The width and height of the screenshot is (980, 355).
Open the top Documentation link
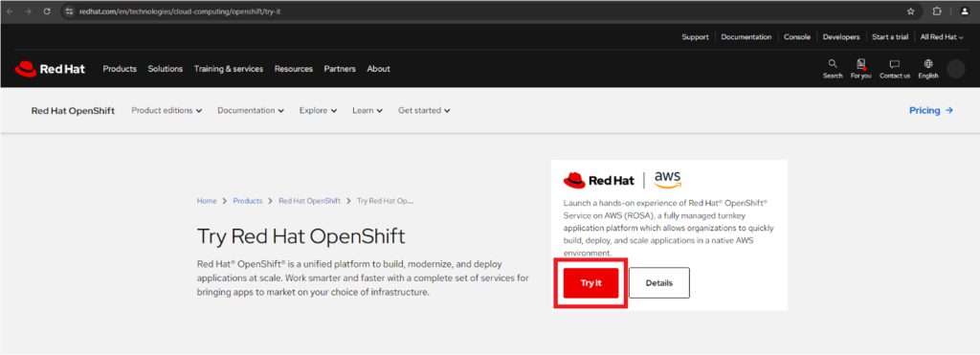coord(746,37)
